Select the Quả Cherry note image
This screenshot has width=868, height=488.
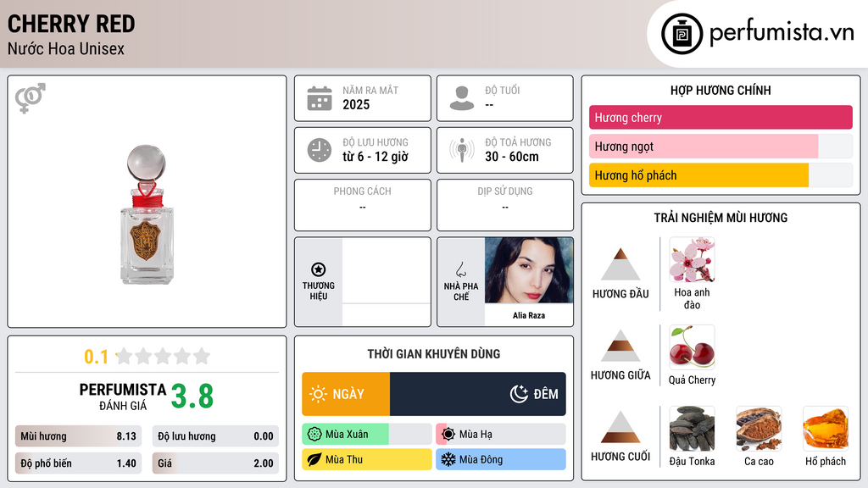point(692,347)
